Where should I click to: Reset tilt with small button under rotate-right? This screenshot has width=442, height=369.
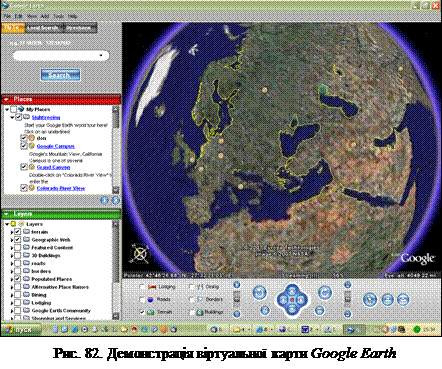319,310
